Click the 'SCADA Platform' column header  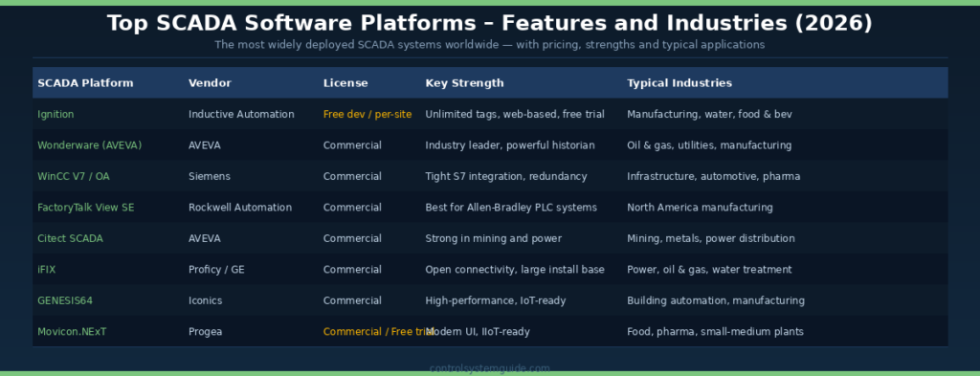click(85, 83)
